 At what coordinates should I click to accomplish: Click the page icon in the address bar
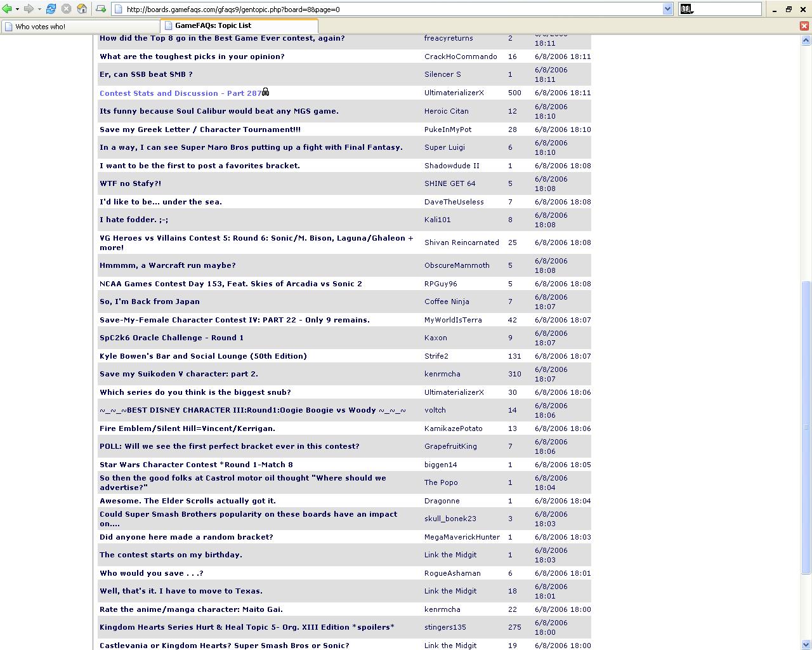pos(119,10)
